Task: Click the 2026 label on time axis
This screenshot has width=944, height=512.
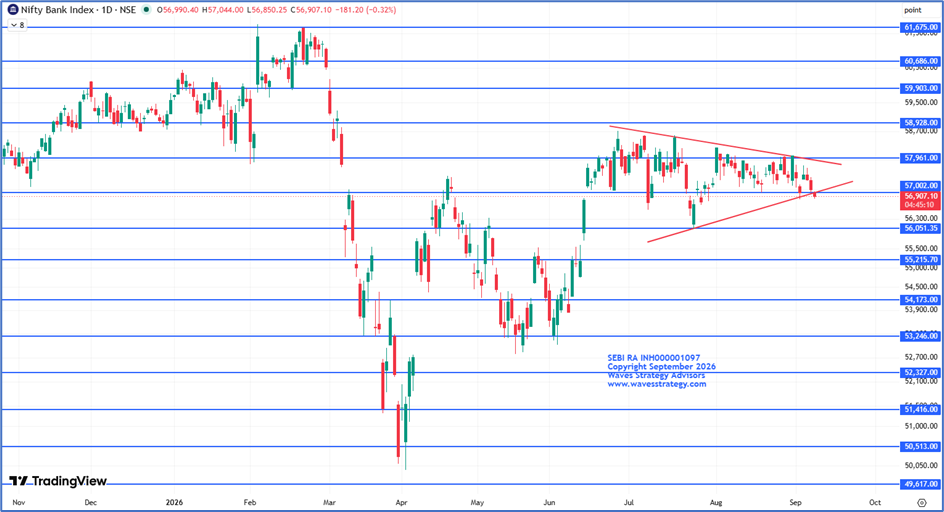Action: [x=174, y=502]
